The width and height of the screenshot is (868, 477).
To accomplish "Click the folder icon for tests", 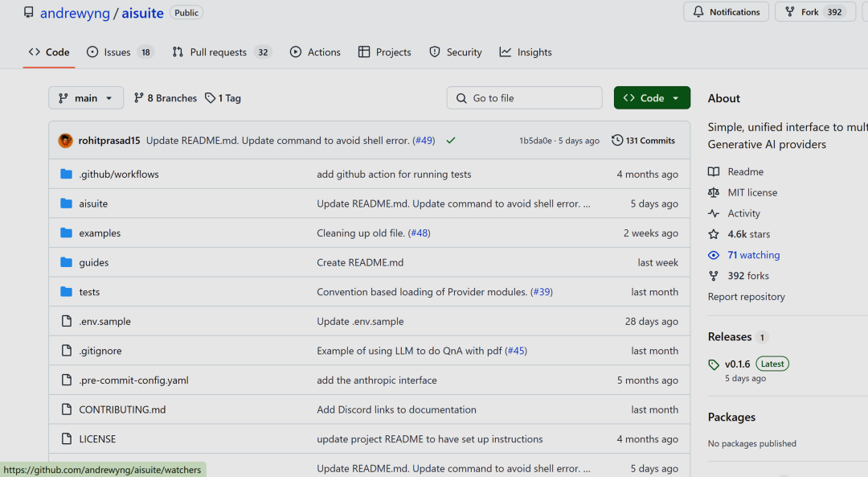I will (67, 291).
